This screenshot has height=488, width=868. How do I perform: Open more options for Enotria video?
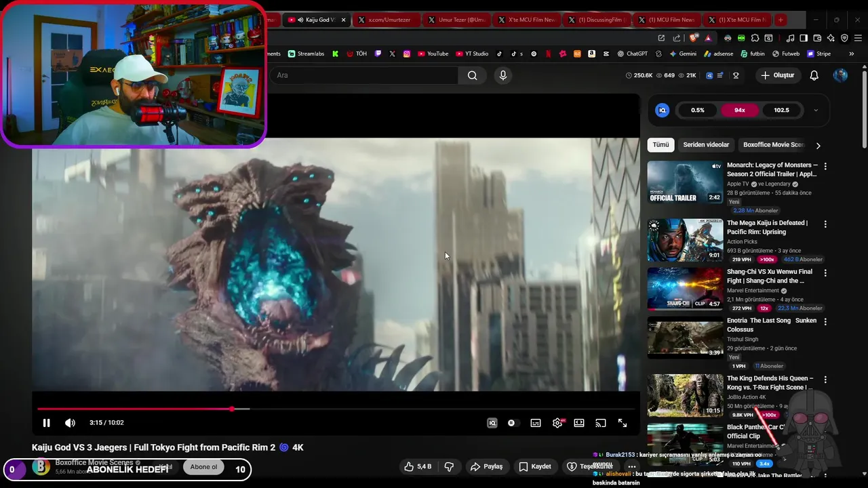(825, 321)
